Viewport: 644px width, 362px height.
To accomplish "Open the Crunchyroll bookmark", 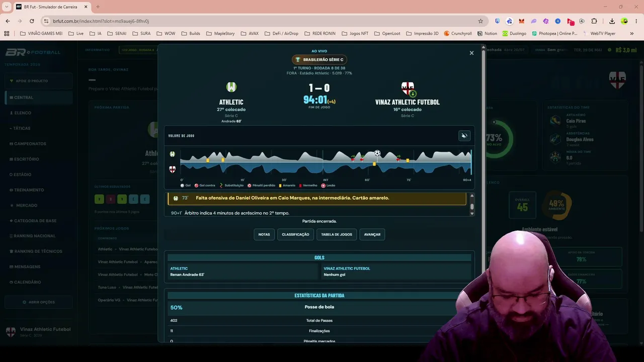I will point(458,34).
